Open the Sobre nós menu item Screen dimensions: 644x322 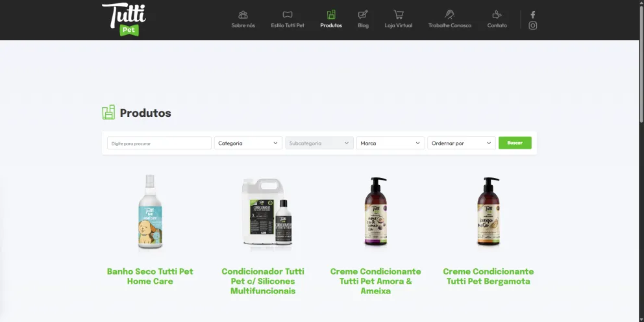pyautogui.click(x=243, y=25)
